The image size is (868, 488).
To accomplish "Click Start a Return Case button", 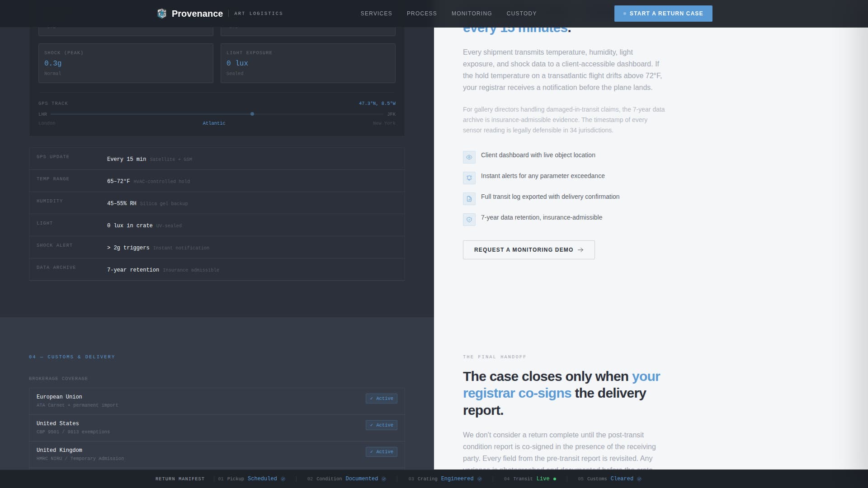I will pos(663,14).
